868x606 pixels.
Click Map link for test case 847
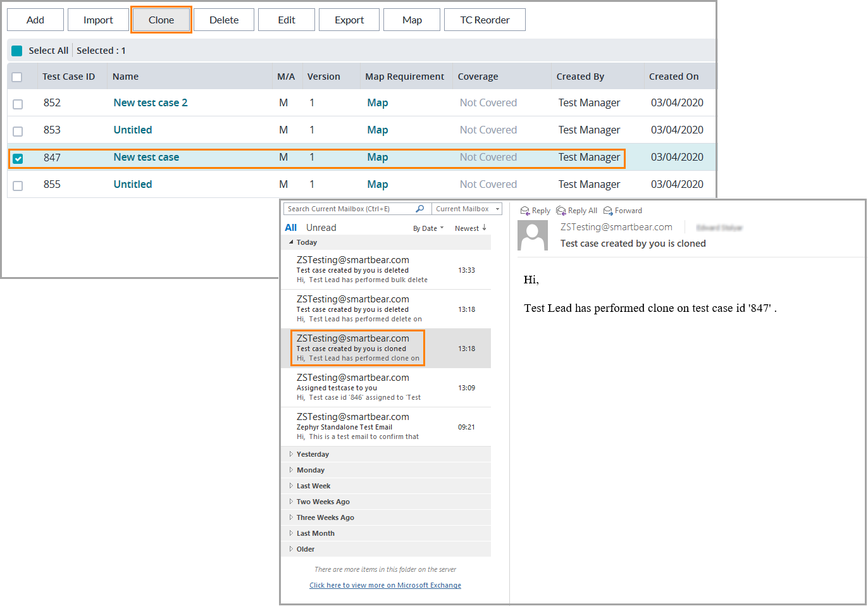pos(378,157)
